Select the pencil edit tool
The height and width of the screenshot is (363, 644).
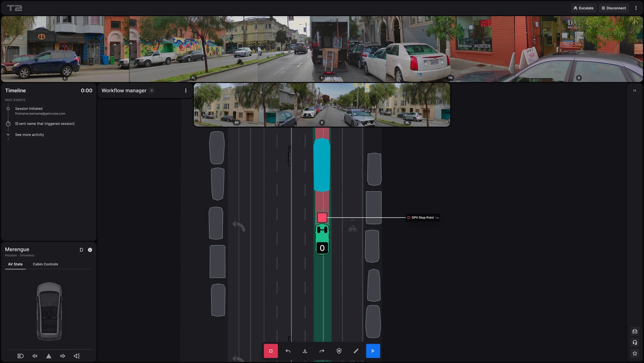click(356, 351)
